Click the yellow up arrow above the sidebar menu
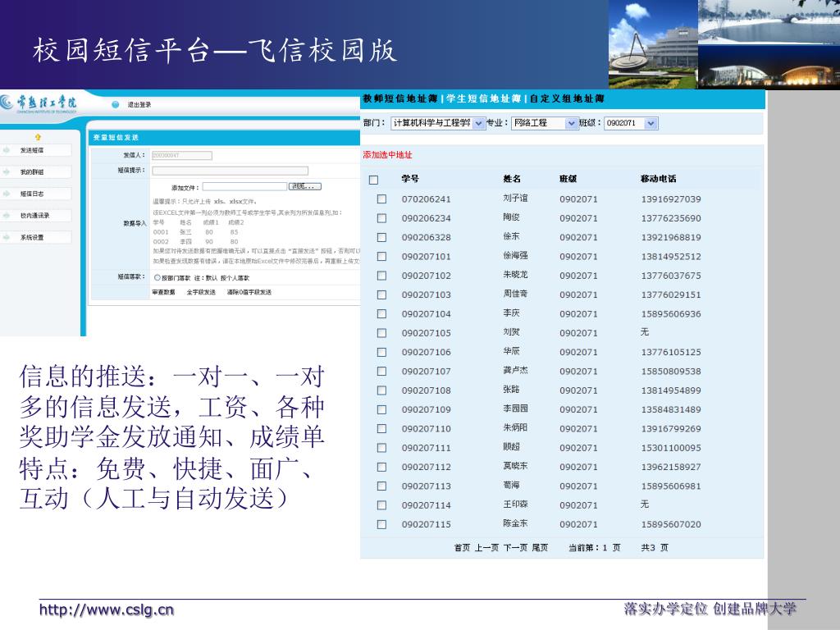 38,137
